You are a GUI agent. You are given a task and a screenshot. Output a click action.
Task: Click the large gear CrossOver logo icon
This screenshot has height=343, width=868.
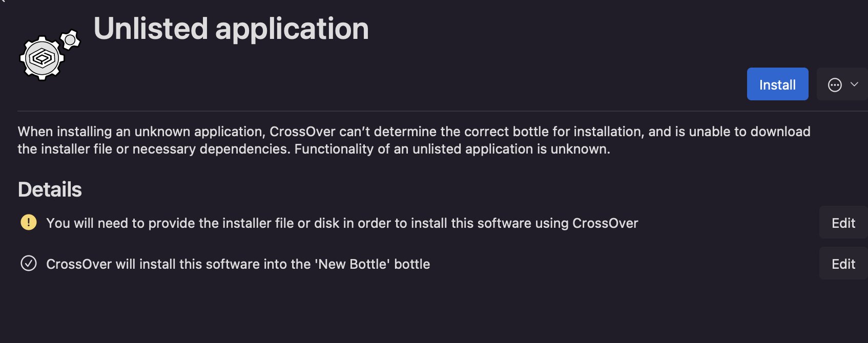[x=42, y=58]
